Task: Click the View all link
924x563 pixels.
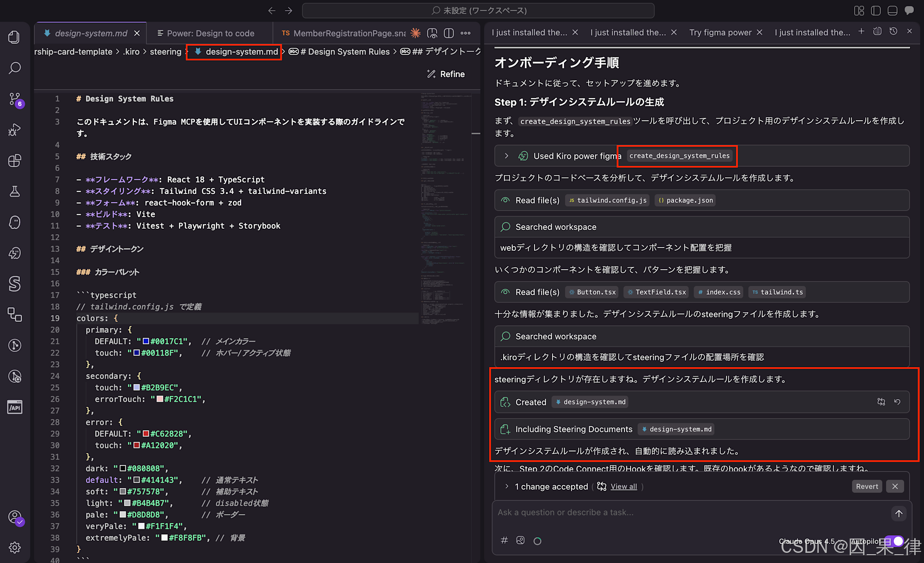Action: (x=623, y=486)
